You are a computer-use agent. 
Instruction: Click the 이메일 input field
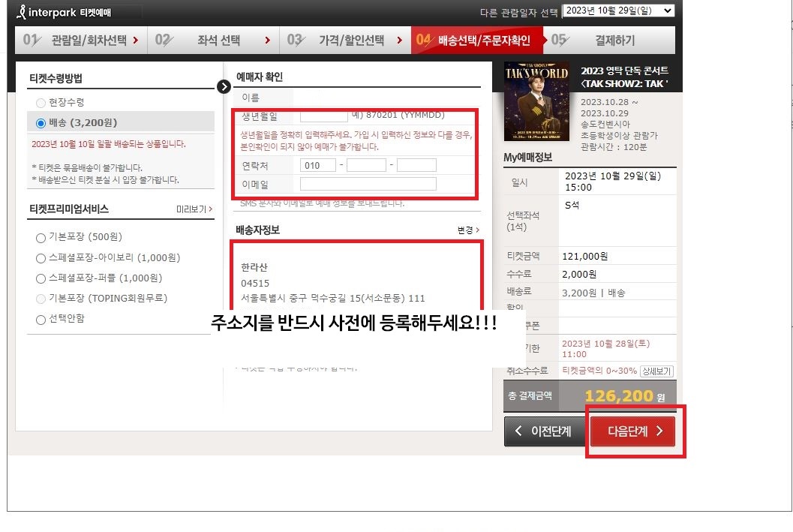368,184
